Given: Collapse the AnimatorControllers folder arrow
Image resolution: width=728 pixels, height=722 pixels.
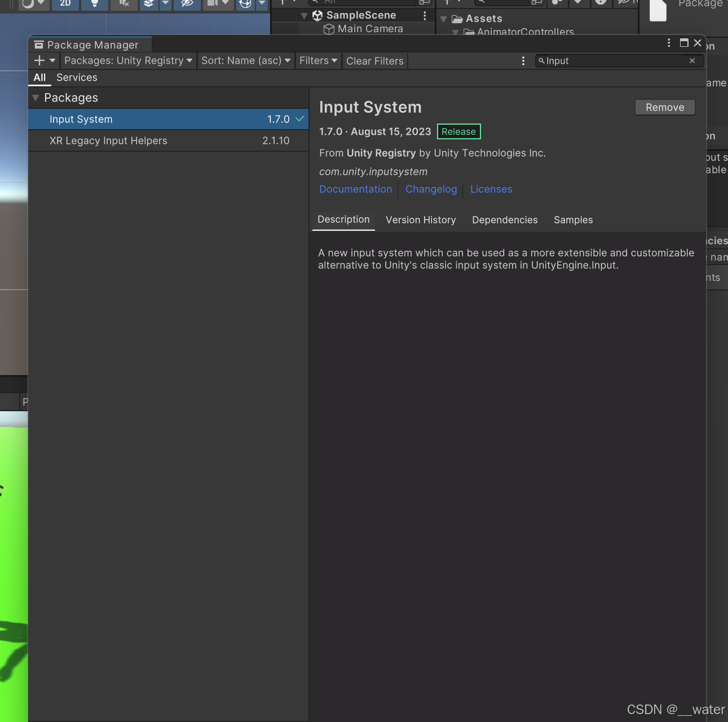Looking at the screenshot, I should point(456,32).
